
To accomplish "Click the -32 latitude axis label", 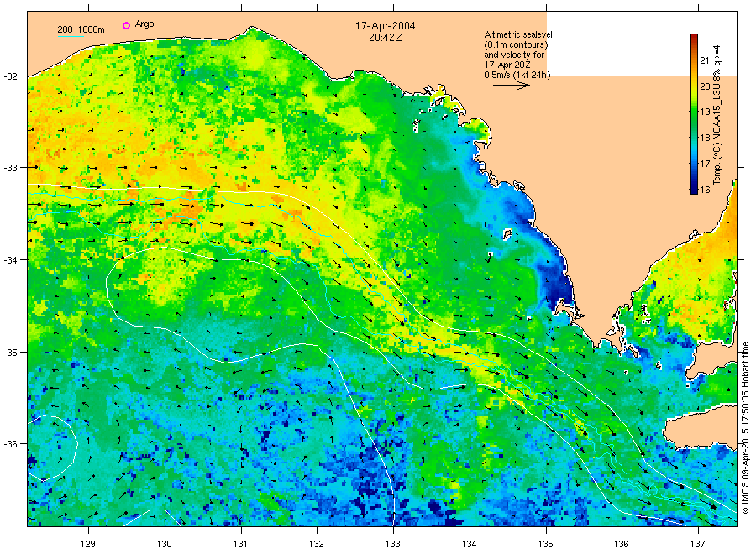I will [9, 76].
